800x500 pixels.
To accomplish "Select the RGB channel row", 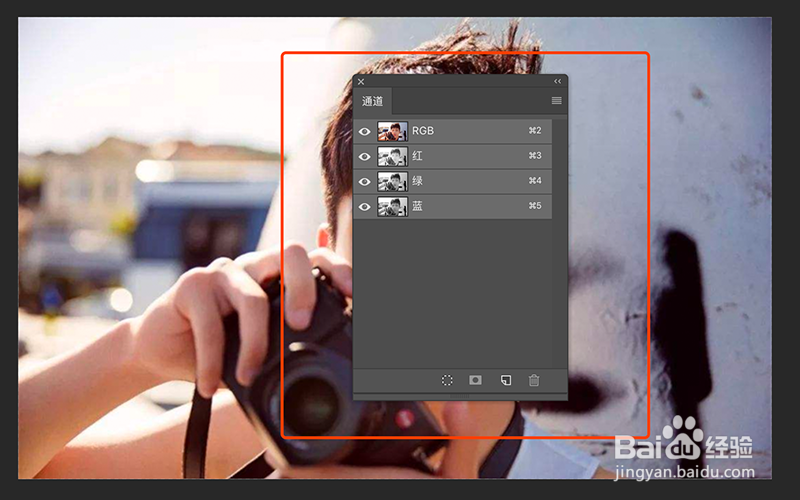I will pyautogui.click(x=453, y=131).
